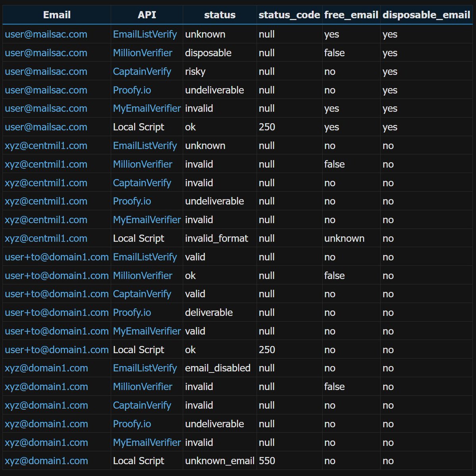The image size is (476, 476).
Task: Click the API column header
Action: 147,15
